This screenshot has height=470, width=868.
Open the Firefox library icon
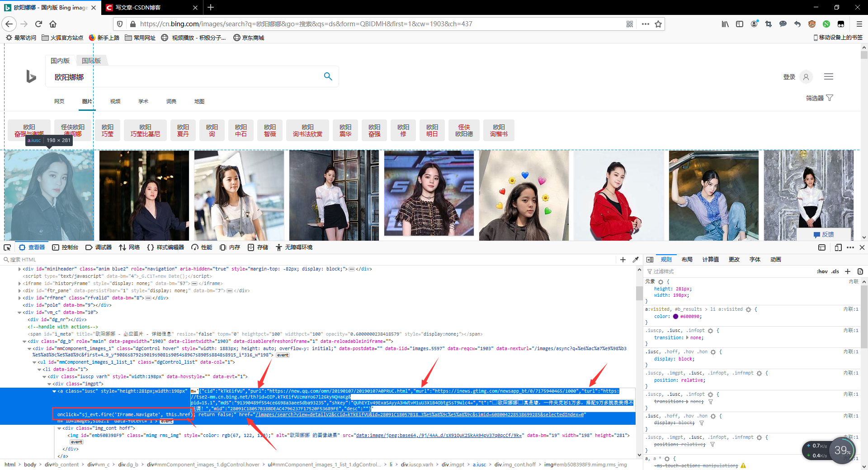tap(725, 24)
